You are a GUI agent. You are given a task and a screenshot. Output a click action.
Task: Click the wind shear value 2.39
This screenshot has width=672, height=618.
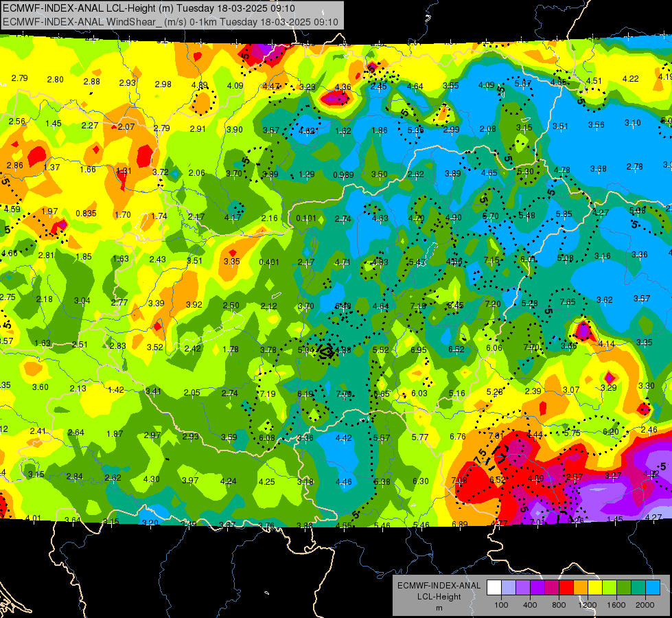click(x=533, y=391)
